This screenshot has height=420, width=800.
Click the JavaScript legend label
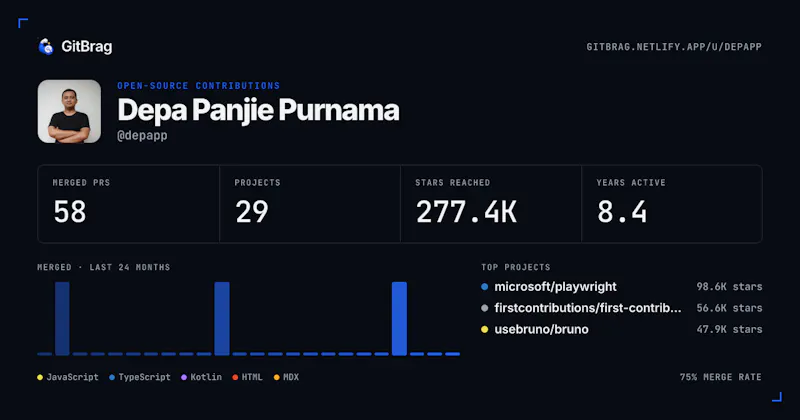click(x=72, y=377)
